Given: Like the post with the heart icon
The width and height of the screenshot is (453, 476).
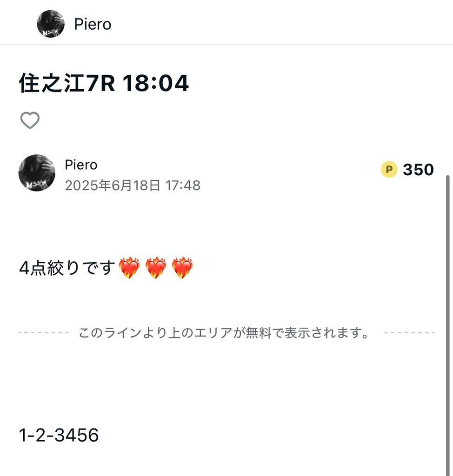Looking at the screenshot, I should 30,121.
